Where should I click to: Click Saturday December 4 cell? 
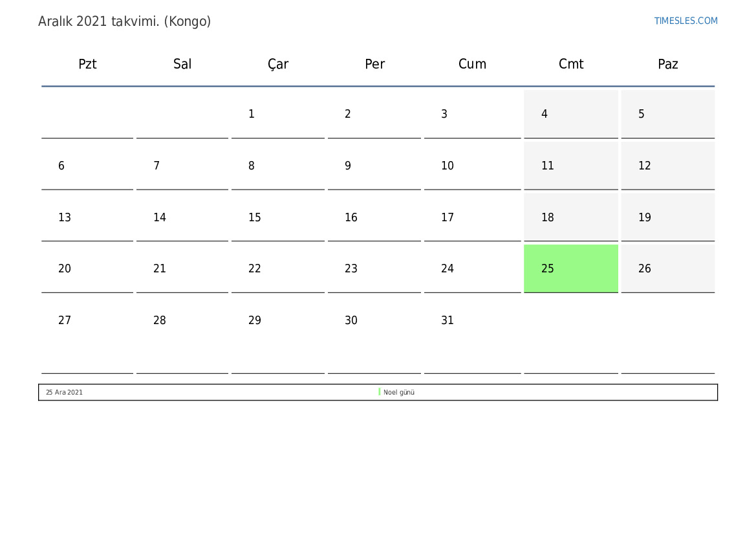pyautogui.click(x=570, y=115)
